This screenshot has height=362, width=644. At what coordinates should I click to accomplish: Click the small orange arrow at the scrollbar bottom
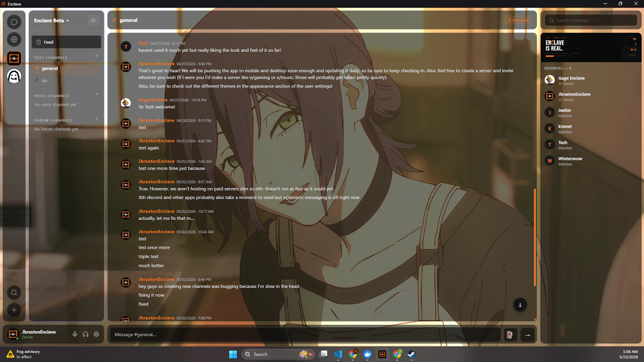535,319
